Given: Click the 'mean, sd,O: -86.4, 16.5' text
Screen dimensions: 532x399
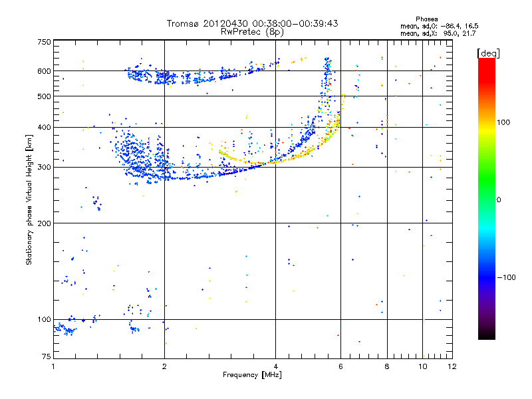Looking at the screenshot, I should 440,26.
